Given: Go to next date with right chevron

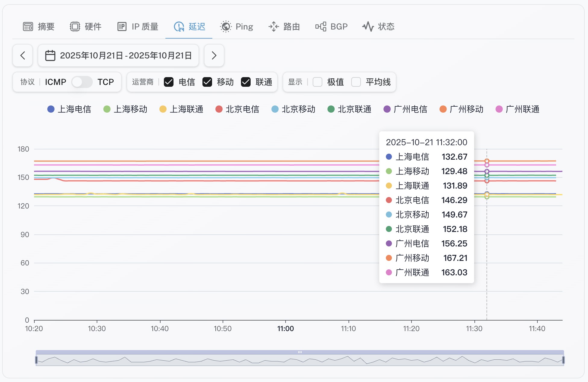Looking at the screenshot, I should click(x=214, y=55).
